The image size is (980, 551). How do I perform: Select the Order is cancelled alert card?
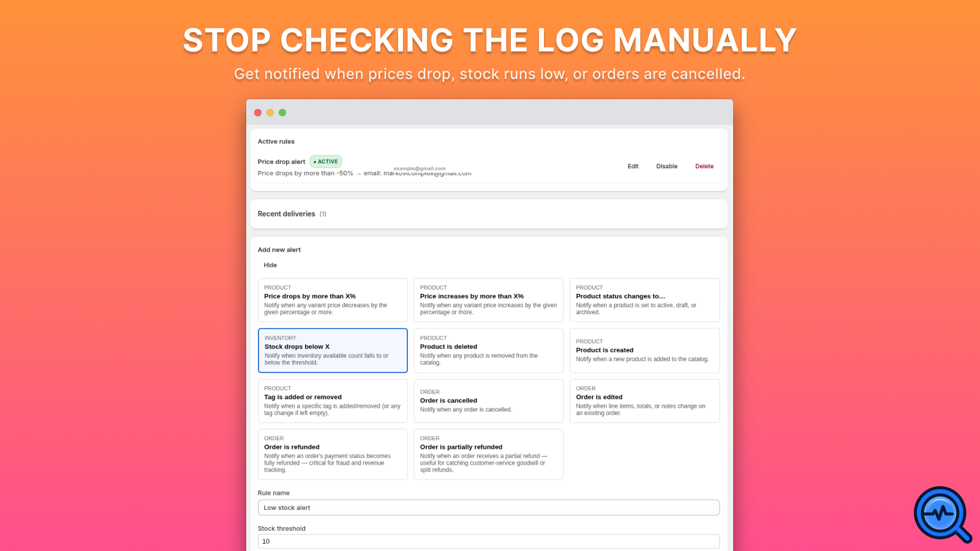click(489, 401)
